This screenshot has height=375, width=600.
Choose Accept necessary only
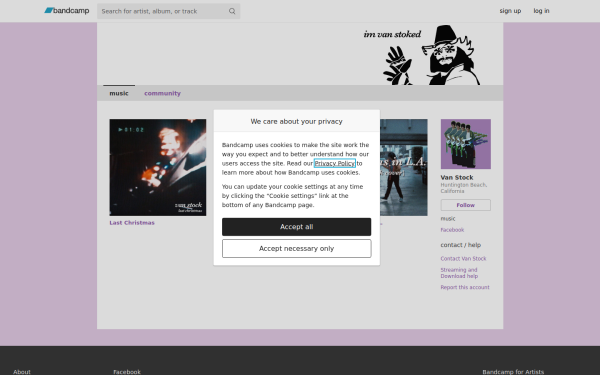[297, 249]
